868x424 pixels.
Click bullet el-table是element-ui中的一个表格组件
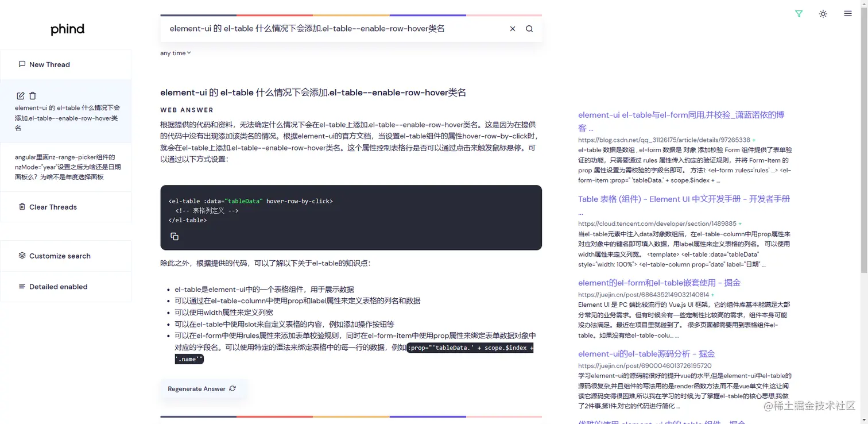pos(264,290)
